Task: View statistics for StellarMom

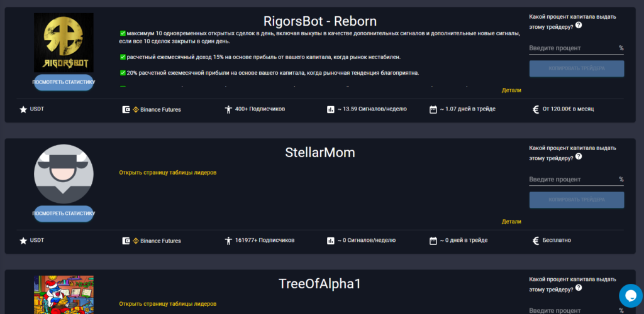Action: tap(64, 214)
